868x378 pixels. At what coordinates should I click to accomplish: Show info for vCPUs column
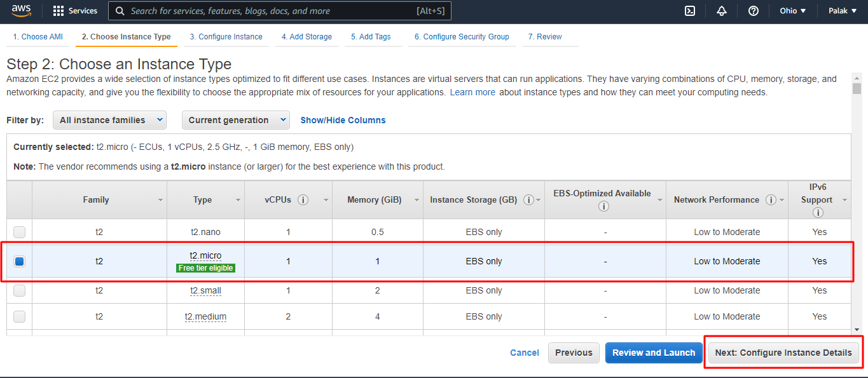click(303, 199)
